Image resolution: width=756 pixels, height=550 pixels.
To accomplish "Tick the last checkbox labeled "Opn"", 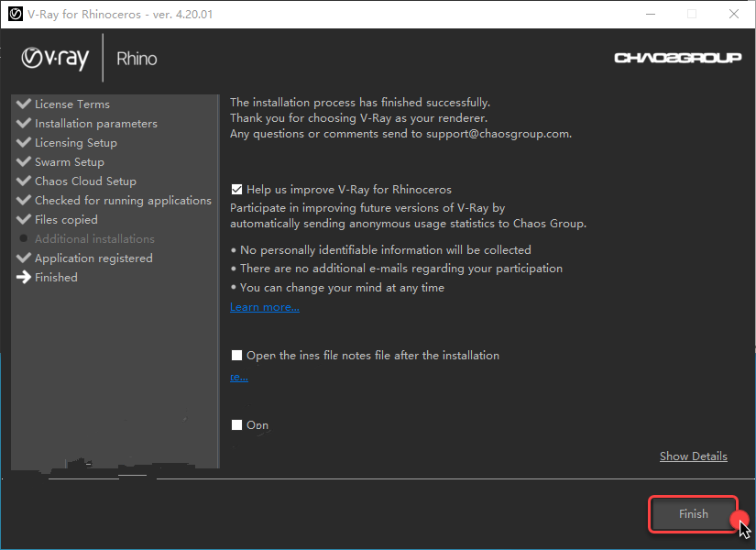I will click(236, 425).
